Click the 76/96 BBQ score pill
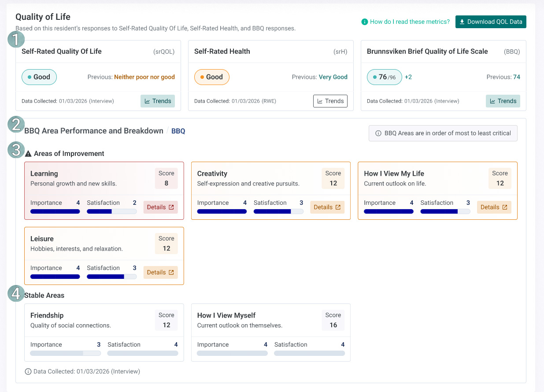Image resolution: width=544 pixels, height=392 pixels. pos(385,77)
